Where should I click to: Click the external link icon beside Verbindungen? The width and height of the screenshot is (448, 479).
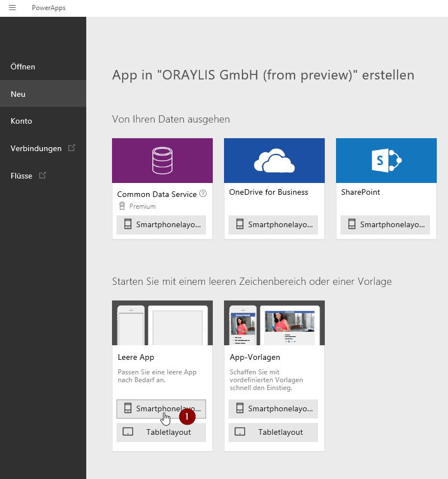point(71,148)
